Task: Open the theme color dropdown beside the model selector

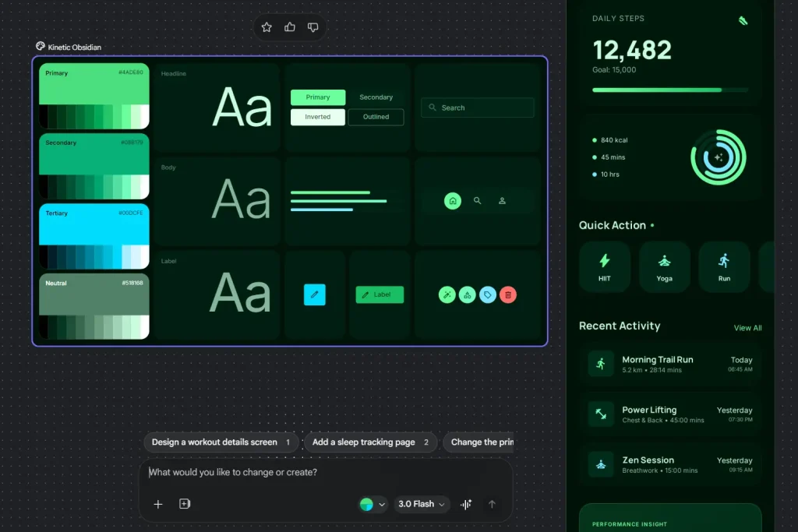Action: (x=372, y=504)
